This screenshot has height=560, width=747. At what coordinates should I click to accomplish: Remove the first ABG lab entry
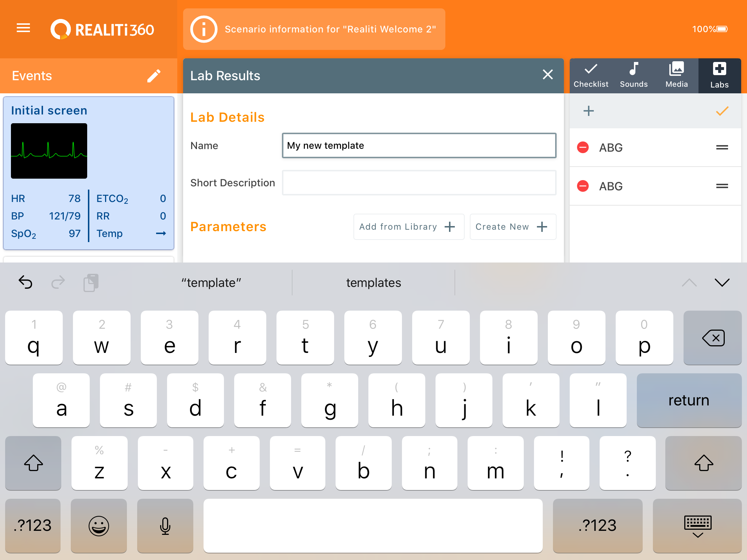tap(583, 147)
